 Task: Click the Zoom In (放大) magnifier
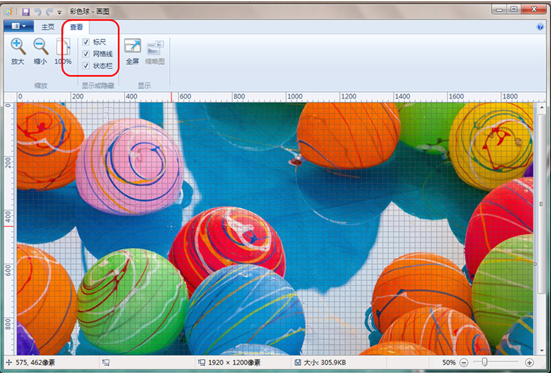pyautogui.click(x=18, y=46)
